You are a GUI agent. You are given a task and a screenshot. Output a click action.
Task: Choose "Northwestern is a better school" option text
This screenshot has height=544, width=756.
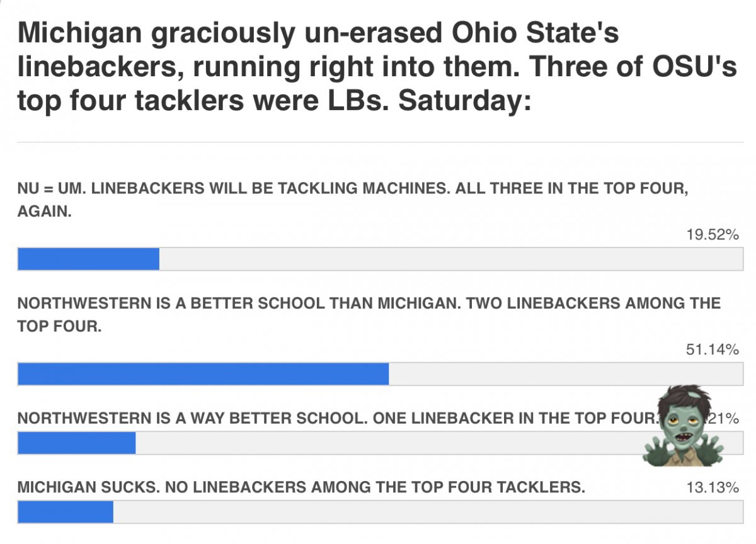coord(369,303)
